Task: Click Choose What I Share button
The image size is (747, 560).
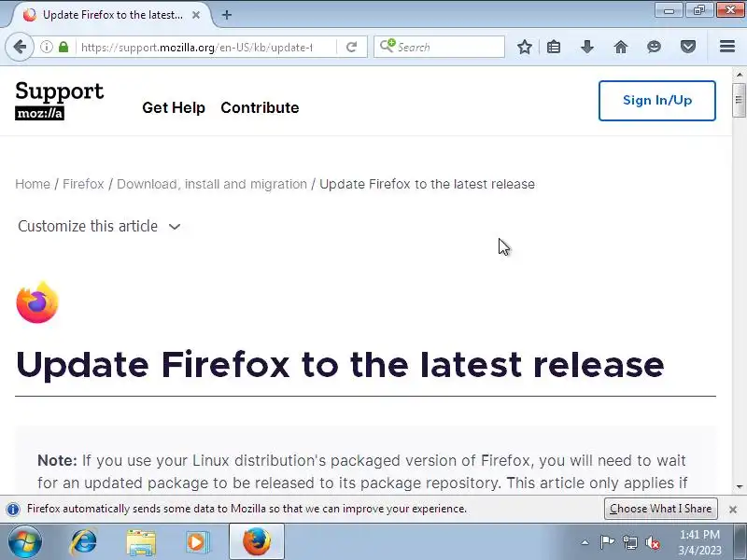Action: 661,509
